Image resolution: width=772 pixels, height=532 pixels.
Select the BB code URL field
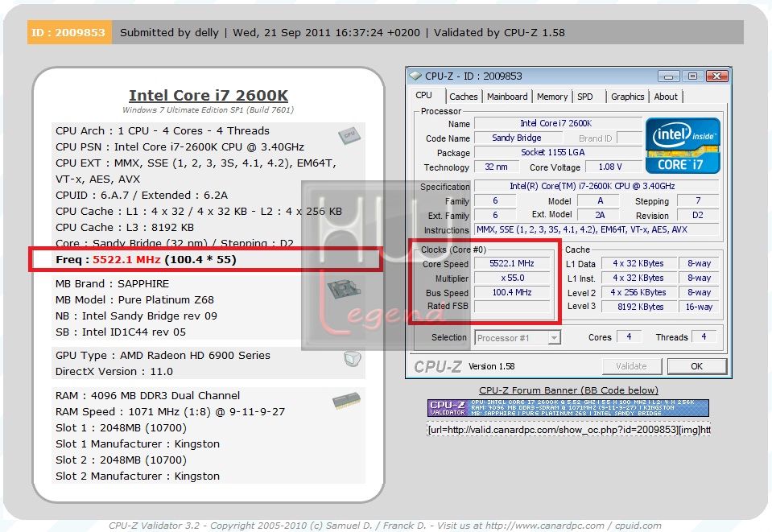(568, 430)
